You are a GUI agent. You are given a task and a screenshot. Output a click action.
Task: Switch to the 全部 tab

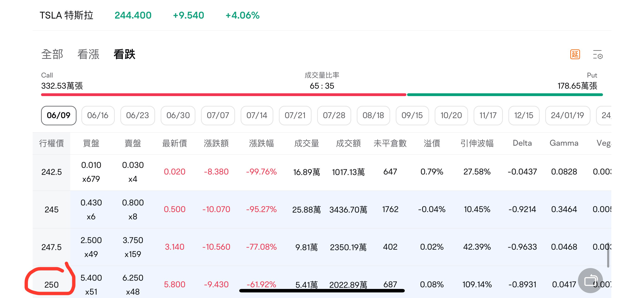52,54
